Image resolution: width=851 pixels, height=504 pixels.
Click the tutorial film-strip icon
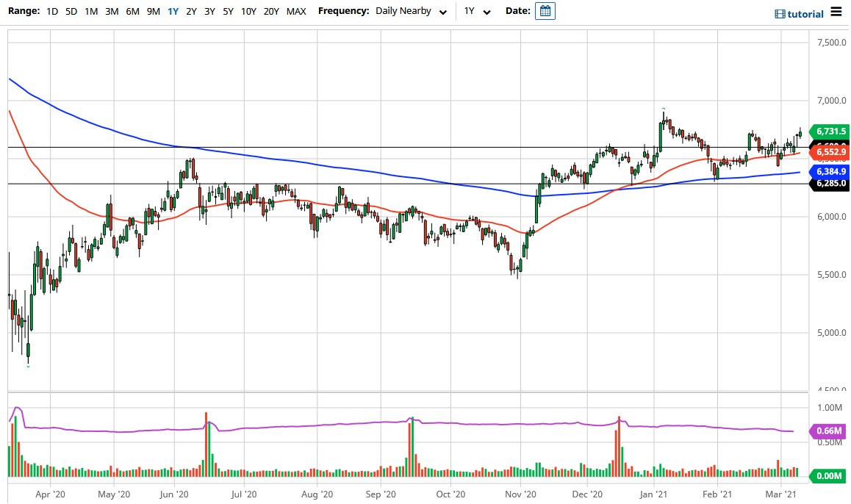pos(779,14)
